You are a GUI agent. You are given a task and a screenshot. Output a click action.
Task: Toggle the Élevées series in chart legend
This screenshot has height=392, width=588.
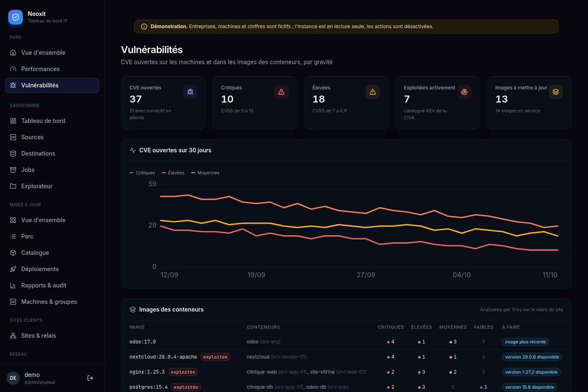173,173
